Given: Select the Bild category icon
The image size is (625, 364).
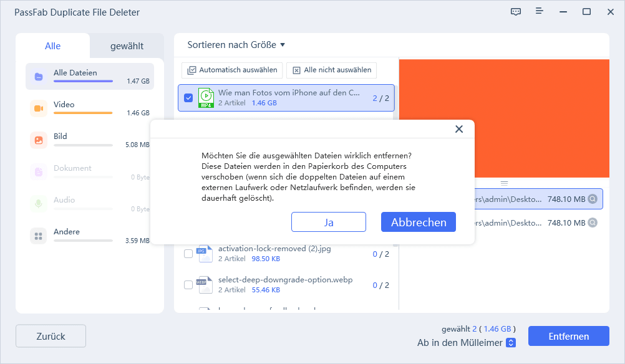Looking at the screenshot, I should click(x=39, y=140).
